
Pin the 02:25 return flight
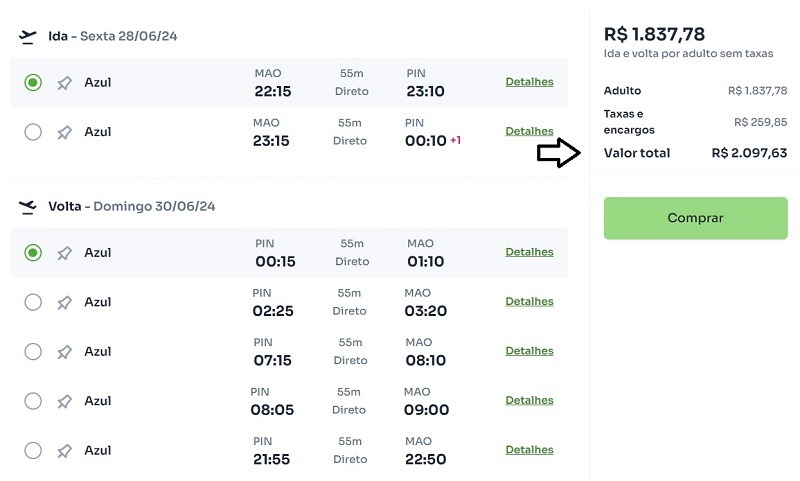tap(64, 302)
